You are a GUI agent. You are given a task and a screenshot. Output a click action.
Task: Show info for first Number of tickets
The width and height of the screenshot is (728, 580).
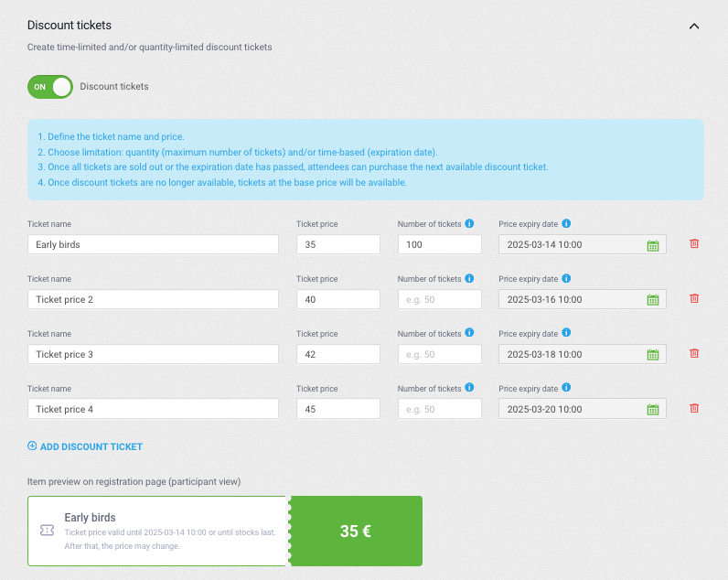pyautogui.click(x=469, y=223)
